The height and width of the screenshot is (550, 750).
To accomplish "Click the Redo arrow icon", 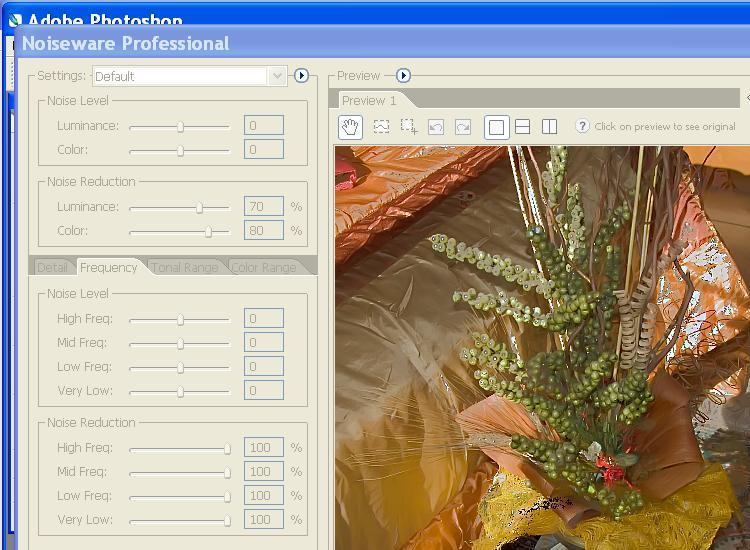I will (463, 127).
